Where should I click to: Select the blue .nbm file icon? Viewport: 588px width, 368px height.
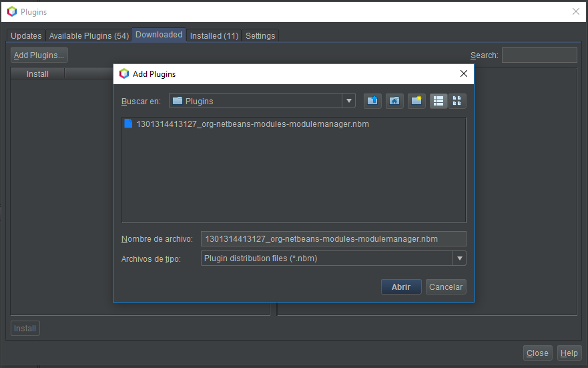click(x=128, y=124)
